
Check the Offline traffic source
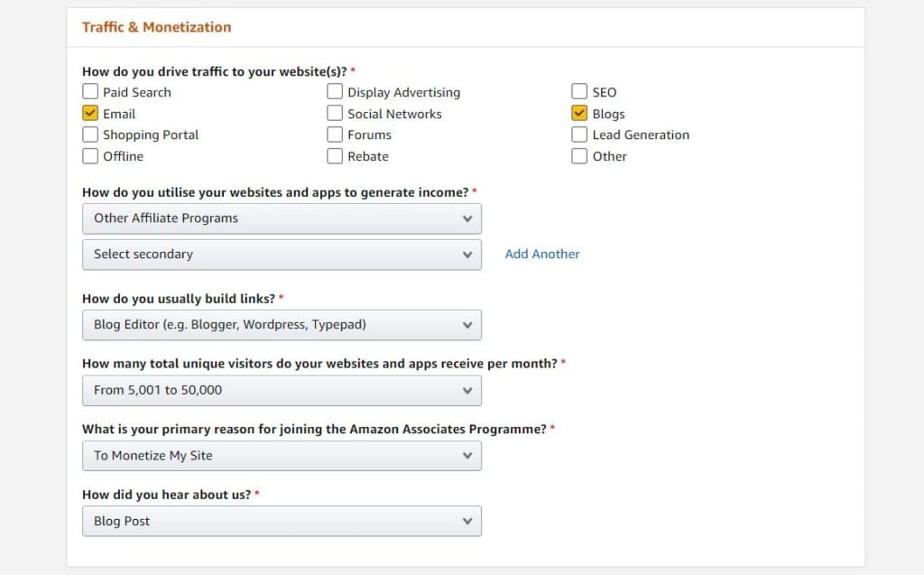(90, 156)
